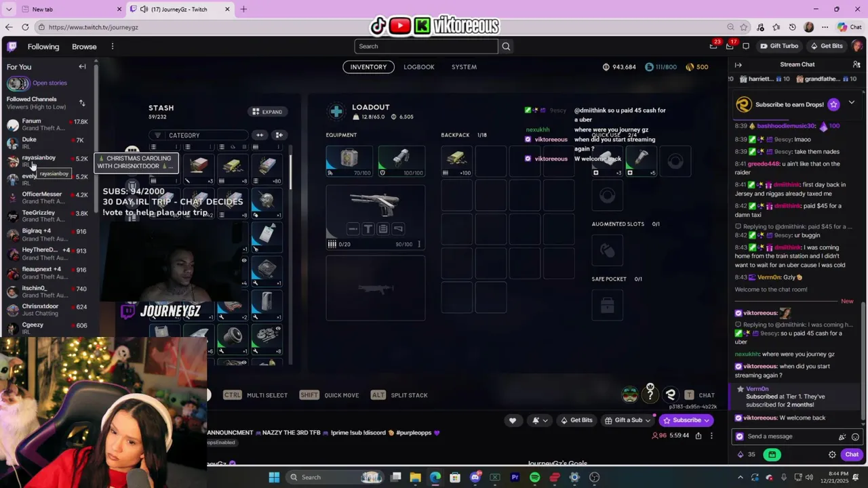Open the Windows Start menu

[274, 477]
